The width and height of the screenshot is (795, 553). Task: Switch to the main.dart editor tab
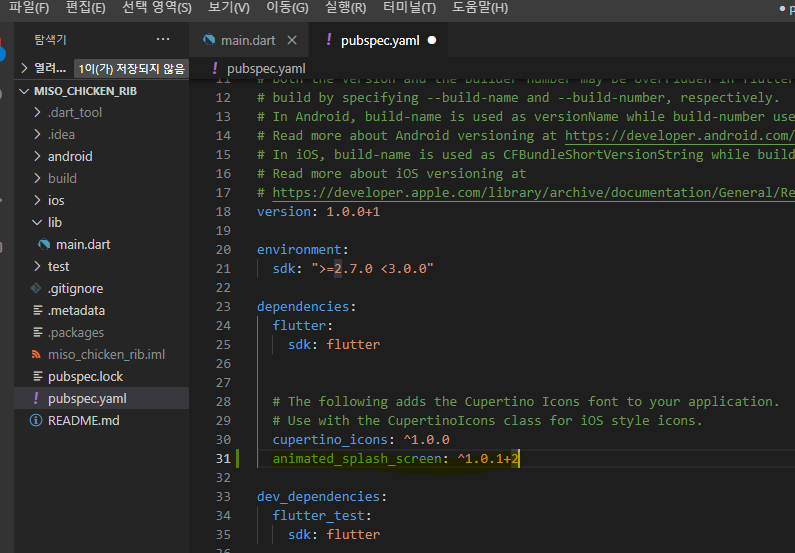[x=248, y=40]
